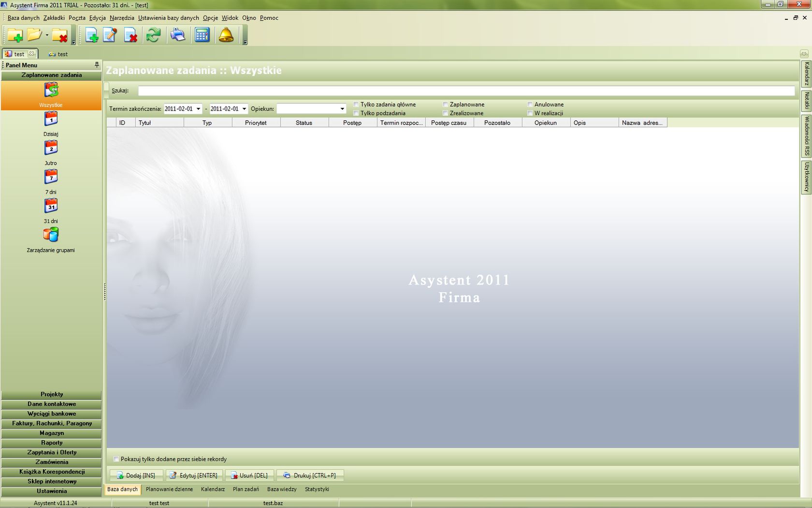Open the Wyciągi bankowe section
The height and width of the screenshot is (508, 812).
click(x=51, y=414)
